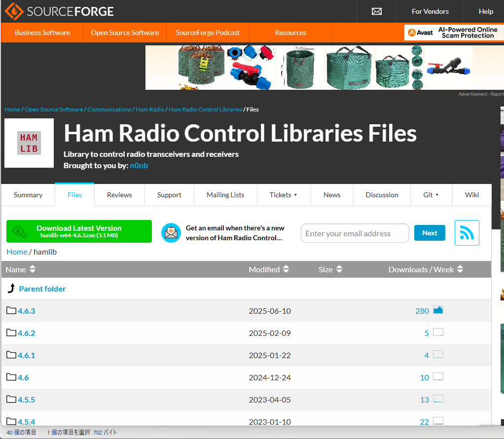Open the Mailing Lists tab
Image resolution: width=504 pixels, height=439 pixels.
225,195
